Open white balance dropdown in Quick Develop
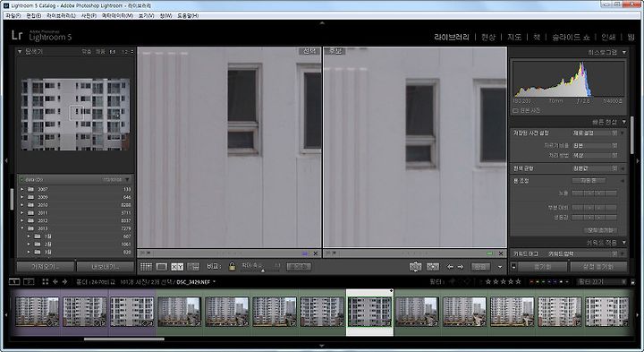The width and height of the screenshot is (644, 352). (x=595, y=168)
